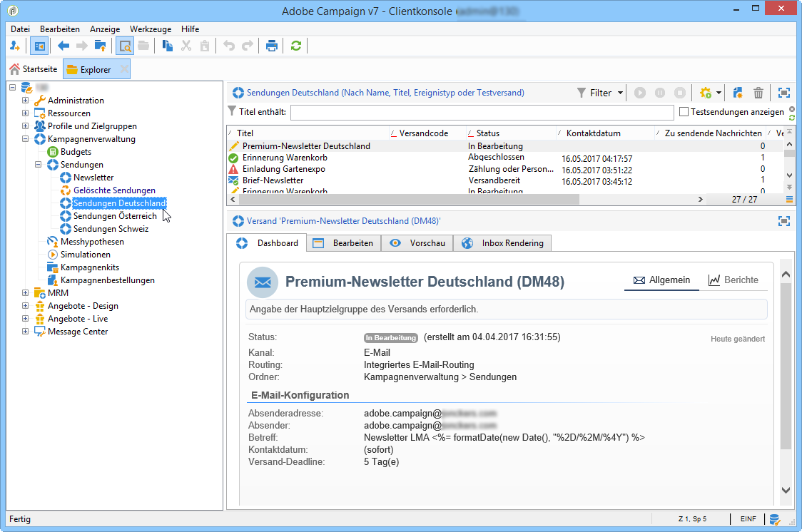Select Budgets in the tree
This screenshot has width=802, height=532.
coord(76,152)
